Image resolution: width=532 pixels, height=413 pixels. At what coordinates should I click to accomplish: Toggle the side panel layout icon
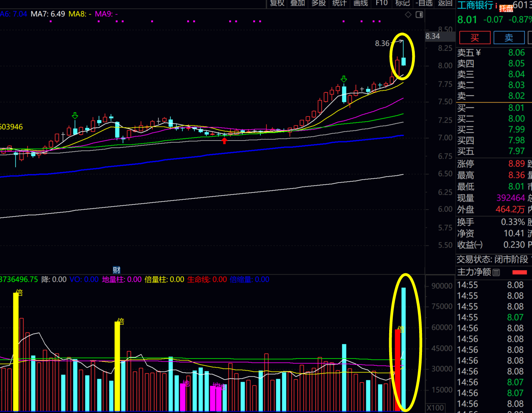[x=419, y=15]
